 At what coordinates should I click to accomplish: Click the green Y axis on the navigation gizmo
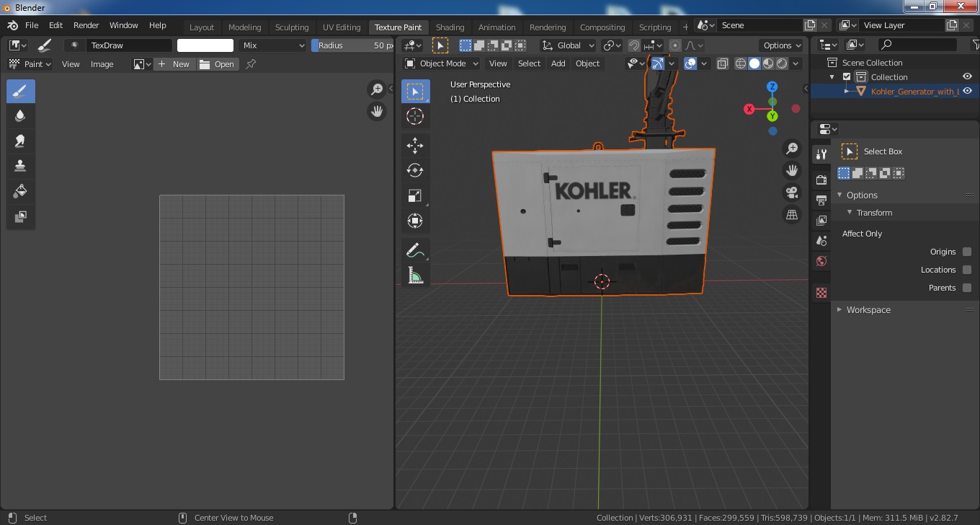(772, 116)
